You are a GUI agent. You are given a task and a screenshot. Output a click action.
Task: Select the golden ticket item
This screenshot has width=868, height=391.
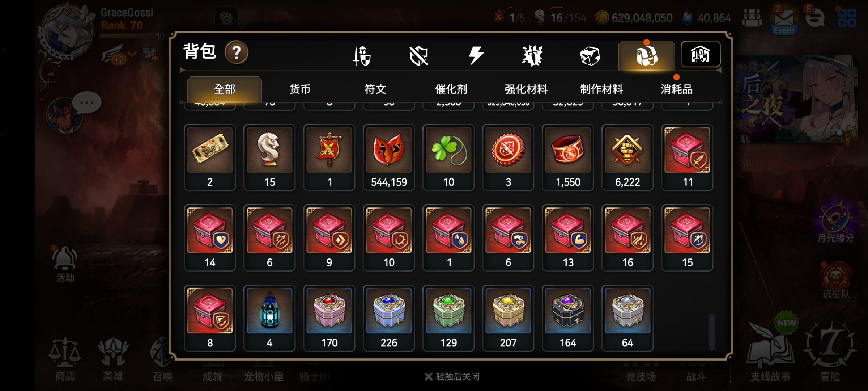[x=210, y=157]
